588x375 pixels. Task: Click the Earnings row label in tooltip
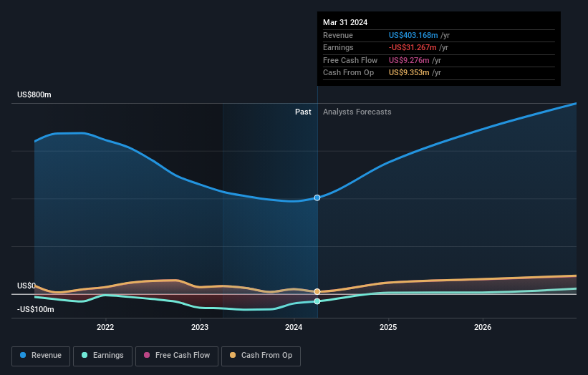coord(338,47)
